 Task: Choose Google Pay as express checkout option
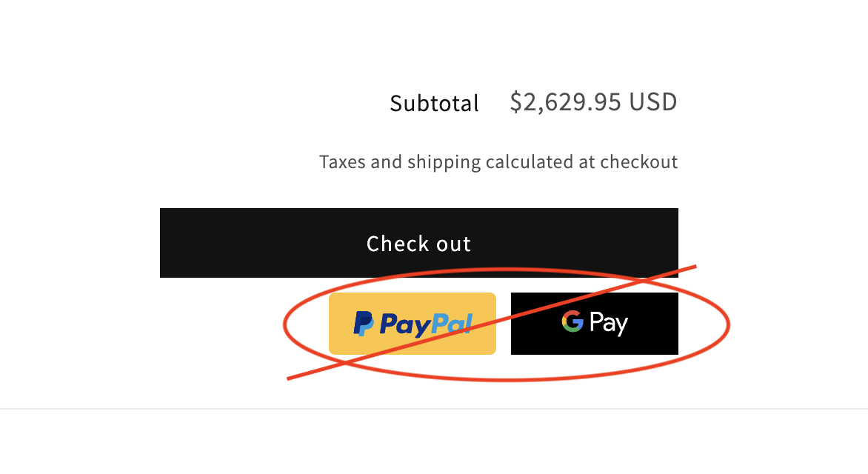(594, 323)
